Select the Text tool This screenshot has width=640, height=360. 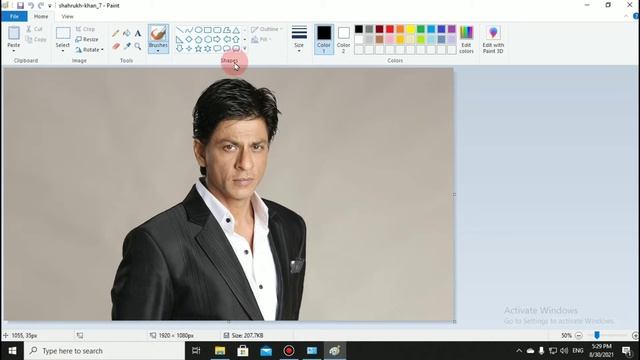tap(138, 33)
